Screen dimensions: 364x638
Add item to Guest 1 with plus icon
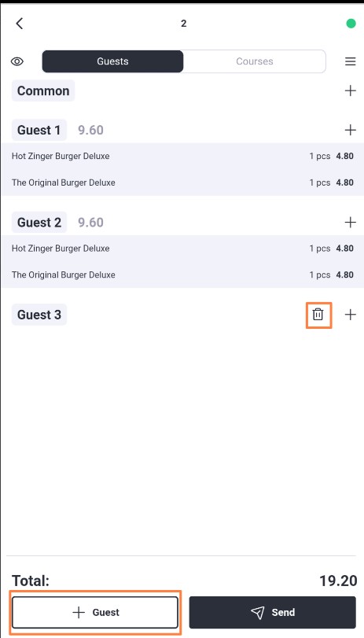(350, 130)
